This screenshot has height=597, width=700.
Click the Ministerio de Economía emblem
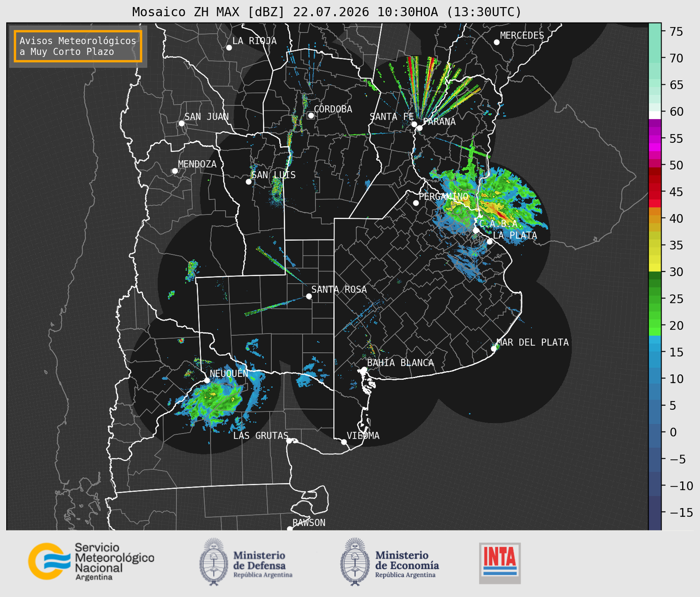tap(355, 562)
